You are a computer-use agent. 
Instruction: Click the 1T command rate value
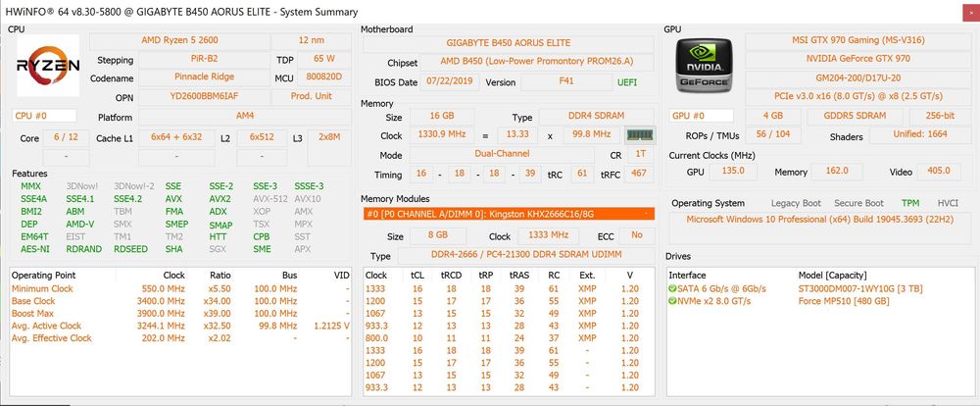(x=640, y=154)
